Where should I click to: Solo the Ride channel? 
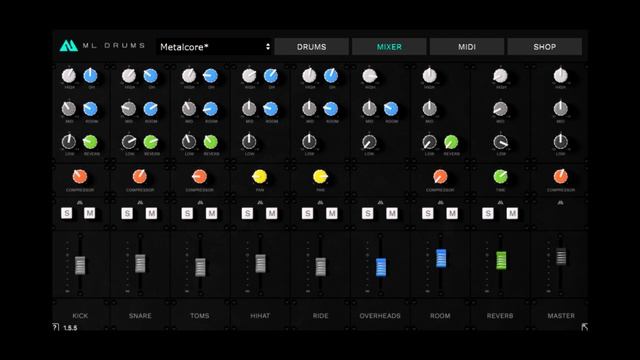pos(307,213)
